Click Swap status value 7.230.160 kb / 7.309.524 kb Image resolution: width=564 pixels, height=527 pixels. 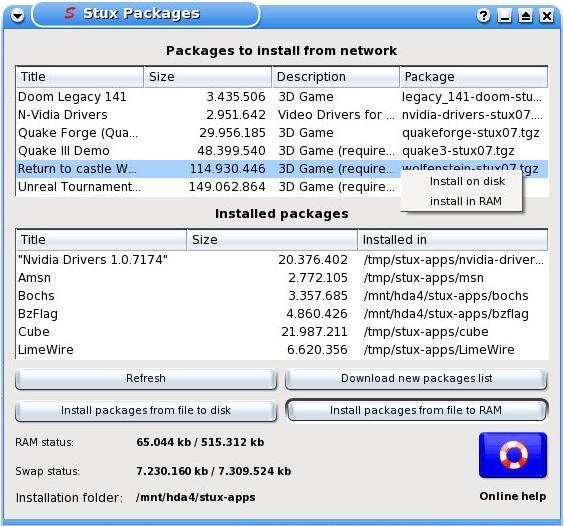214,471
